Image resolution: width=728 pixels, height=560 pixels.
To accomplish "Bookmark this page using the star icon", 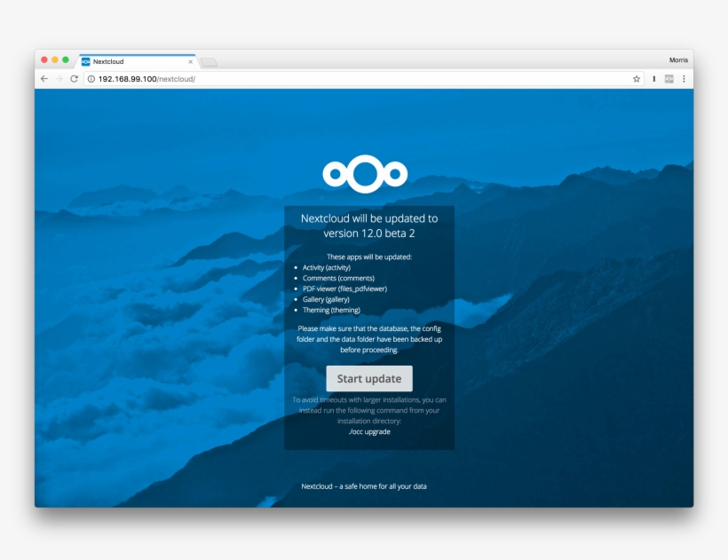I will tap(637, 78).
